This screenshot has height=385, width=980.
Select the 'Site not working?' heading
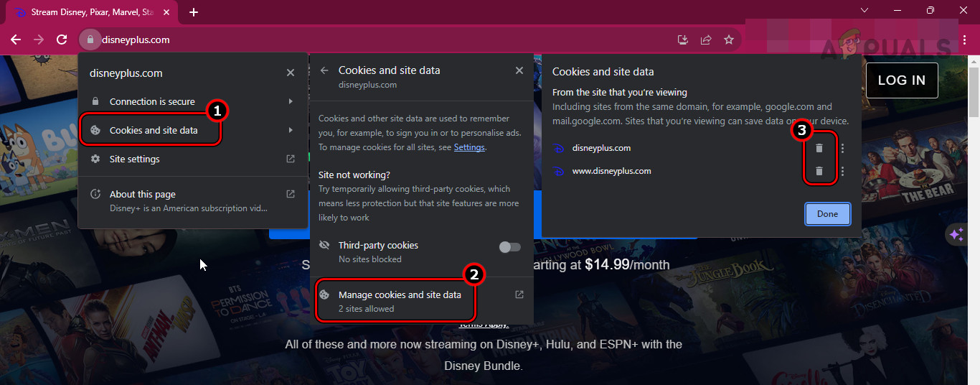pos(354,175)
